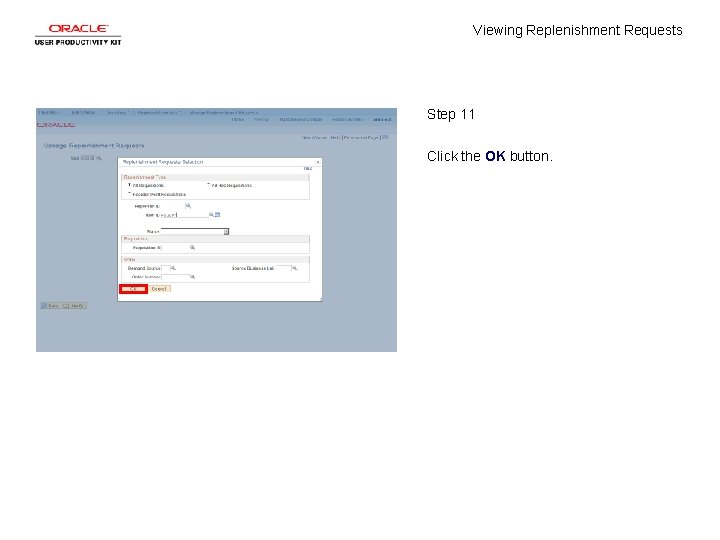Open the Worklist link
Screen dimensions: 720x540
[261, 119]
